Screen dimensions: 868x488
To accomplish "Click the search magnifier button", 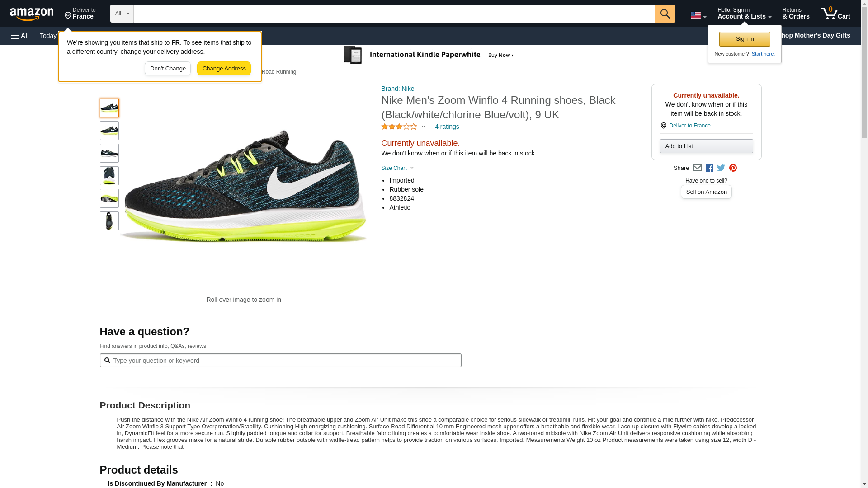I will point(665,14).
